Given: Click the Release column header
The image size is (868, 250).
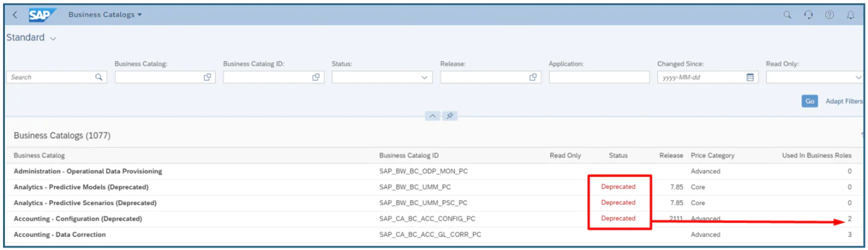Looking at the screenshot, I should coord(671,156).
